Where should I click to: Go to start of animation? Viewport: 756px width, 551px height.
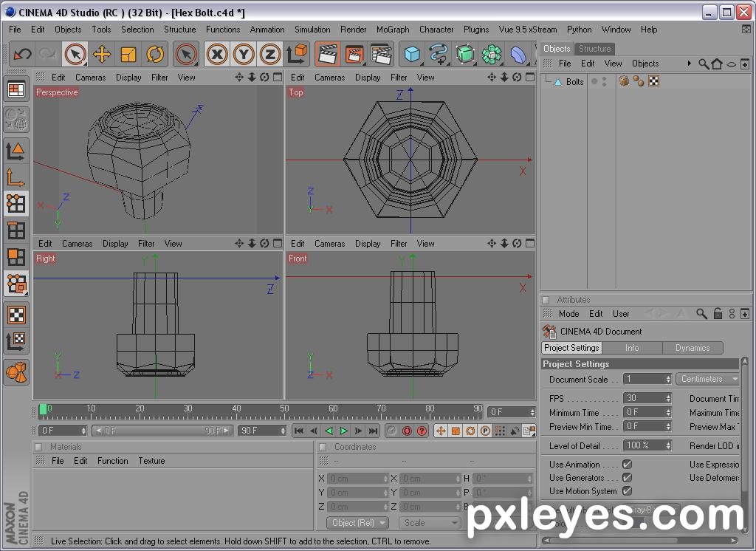(x=298, y=431)
